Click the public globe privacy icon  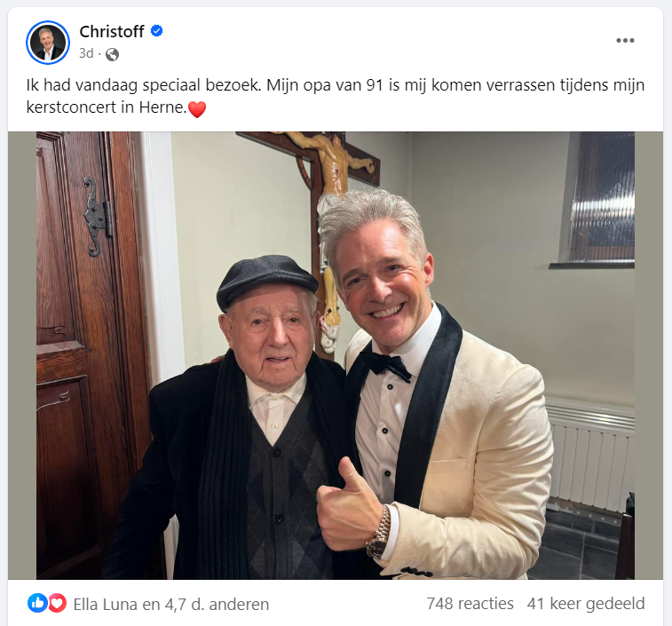112,54
